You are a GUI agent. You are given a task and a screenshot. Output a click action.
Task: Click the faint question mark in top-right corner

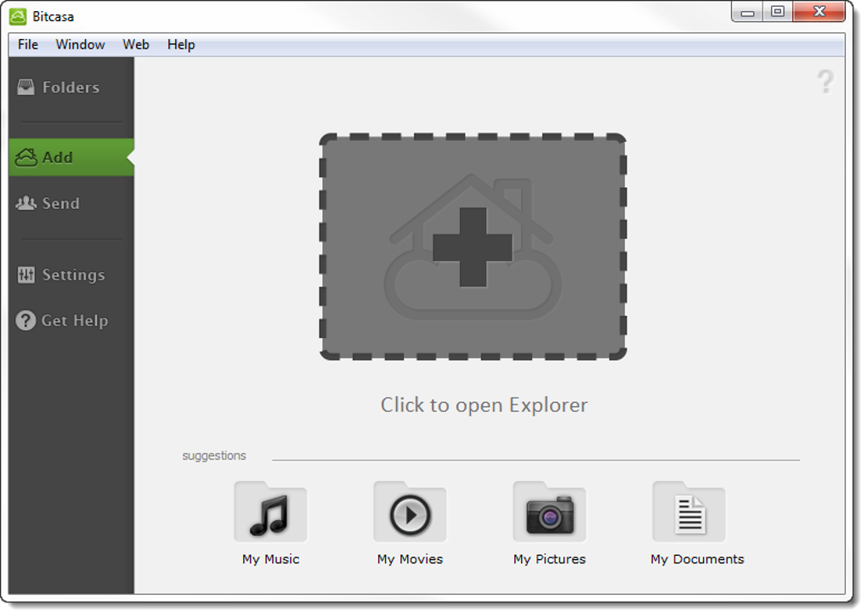click(x=825, y=82)
